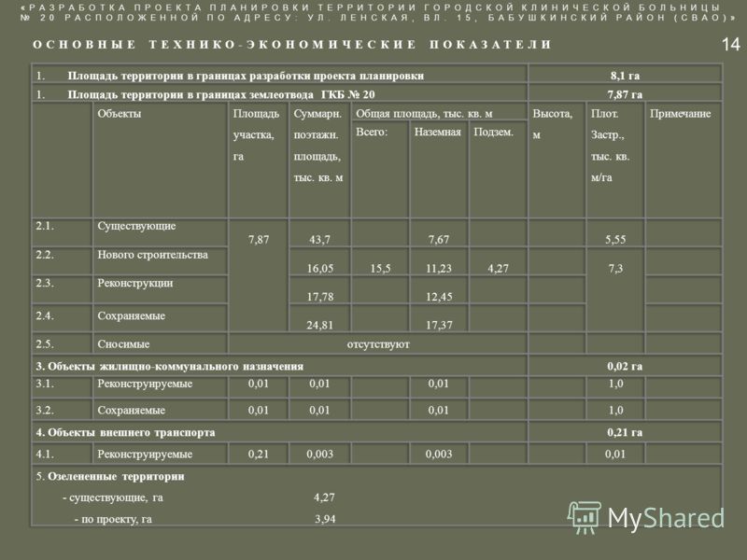The image size is (747, 560).
Task: Click the '3,94' projected green area value
Action: coord(325,519)
